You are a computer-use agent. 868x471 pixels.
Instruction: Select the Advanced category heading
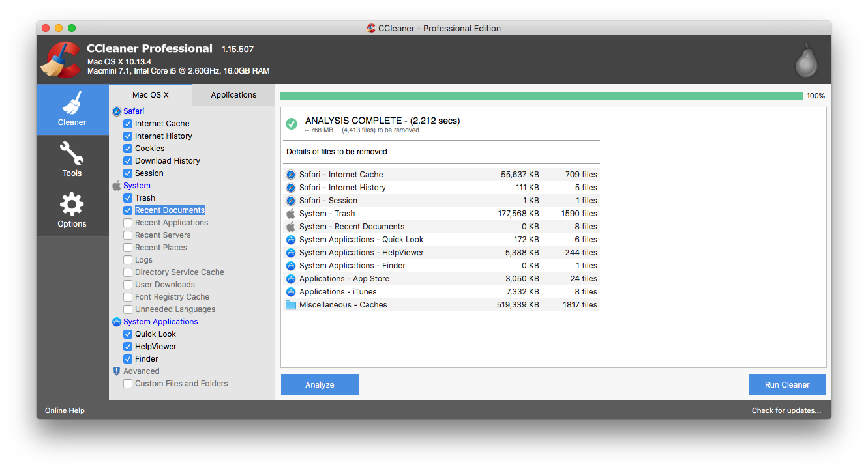(x=142, y=371)
